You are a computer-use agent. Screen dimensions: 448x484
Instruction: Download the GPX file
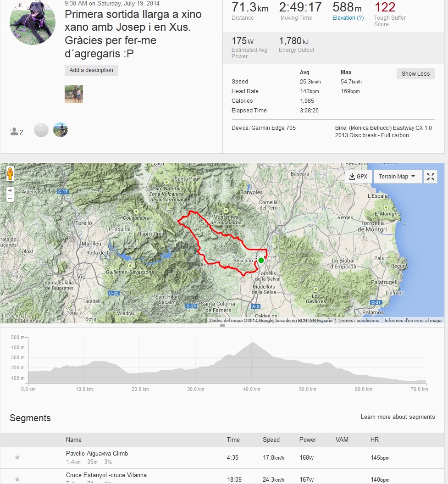(358, 177)
